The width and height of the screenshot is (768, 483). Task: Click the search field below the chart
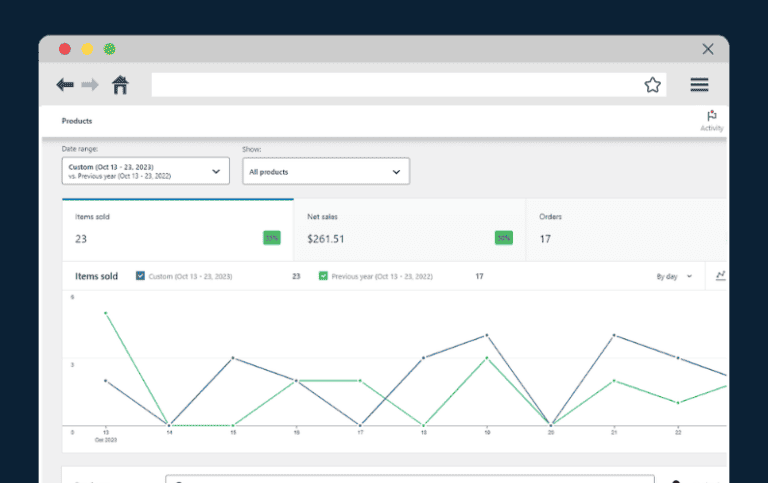click(x=410, y=479)
